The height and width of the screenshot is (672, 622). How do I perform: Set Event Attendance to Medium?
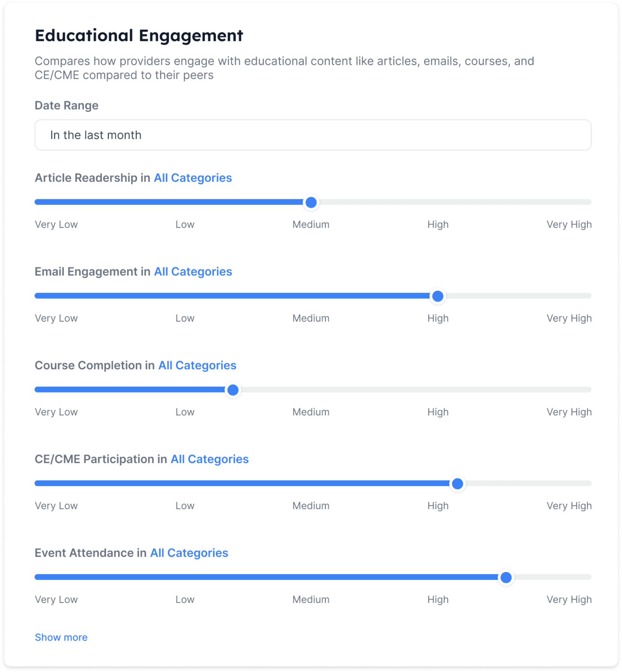pyautogui.click(x=311, y=577)
